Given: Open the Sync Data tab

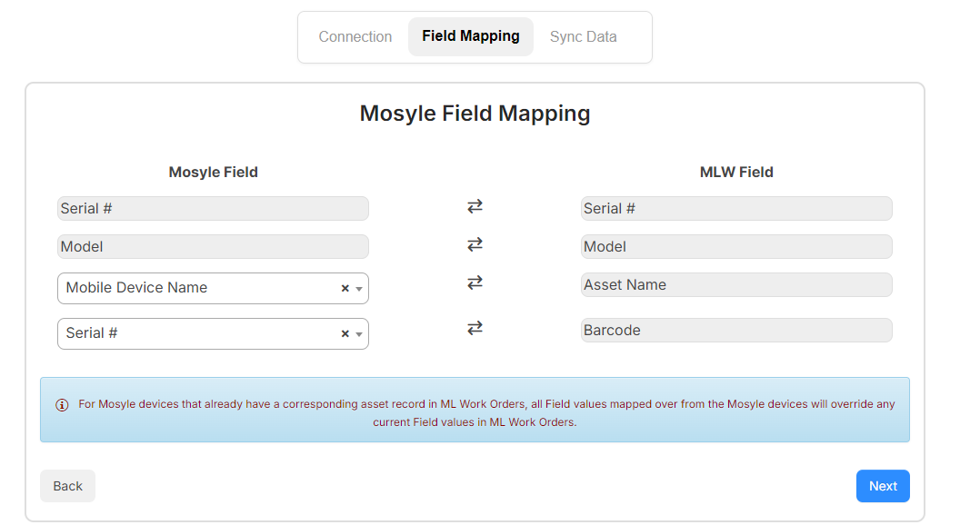Looking at the screenshot, I should 583,37.
